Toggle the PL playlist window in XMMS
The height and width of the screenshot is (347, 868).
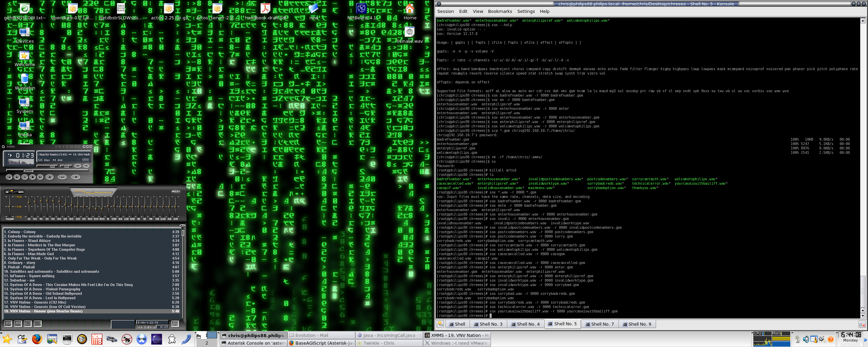point(87,166)
